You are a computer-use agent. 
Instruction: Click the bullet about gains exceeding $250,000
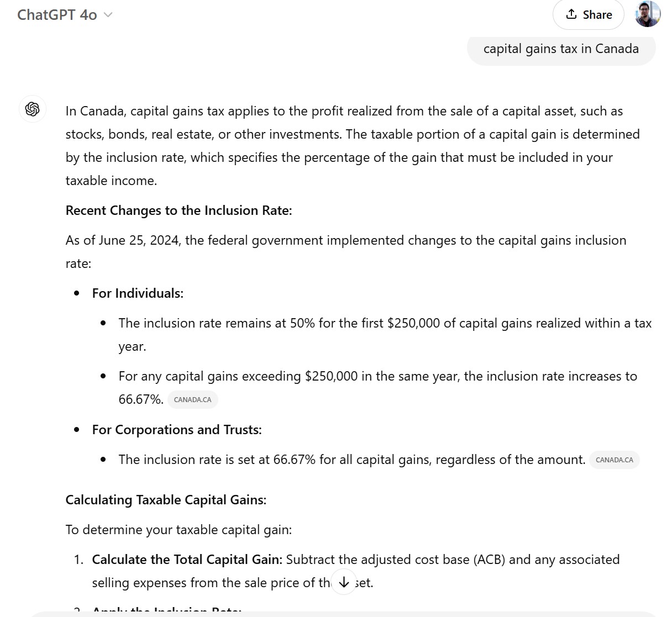377,377
